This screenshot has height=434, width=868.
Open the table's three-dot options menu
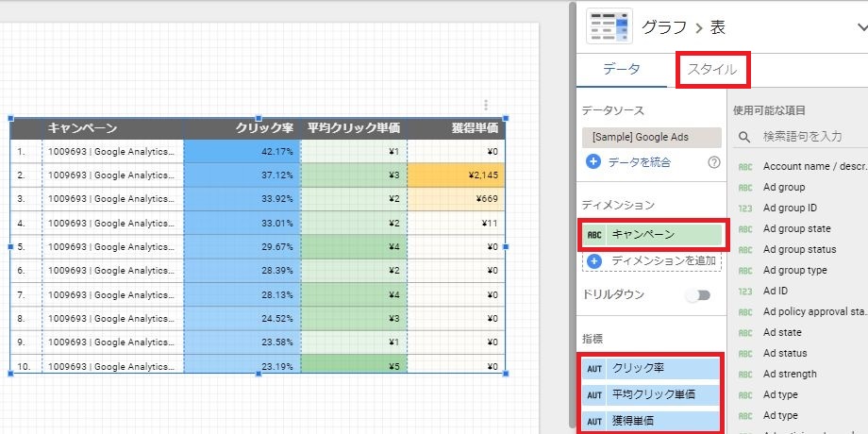(x=486, y=105)
